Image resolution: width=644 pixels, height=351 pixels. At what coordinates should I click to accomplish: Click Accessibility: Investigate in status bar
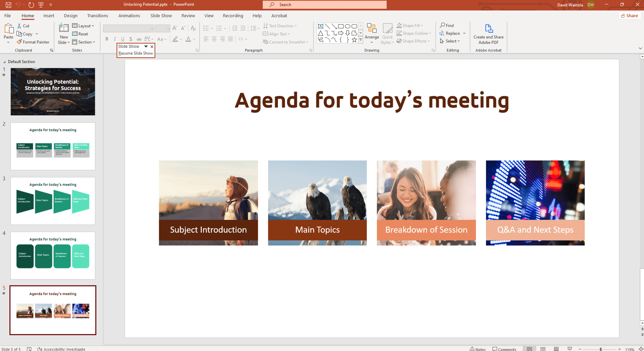tap(61, 349)
